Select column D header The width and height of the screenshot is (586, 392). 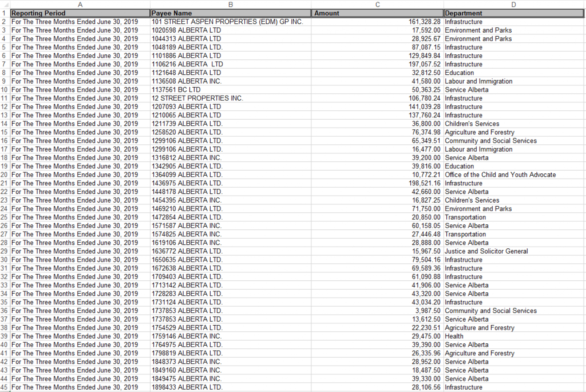pyautogui.click(x=513, y=5)
